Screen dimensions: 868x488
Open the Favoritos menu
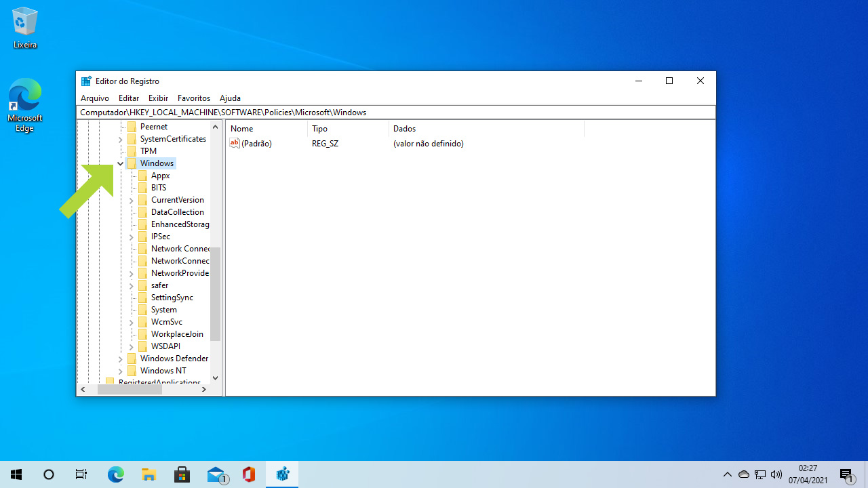(194, 98)
